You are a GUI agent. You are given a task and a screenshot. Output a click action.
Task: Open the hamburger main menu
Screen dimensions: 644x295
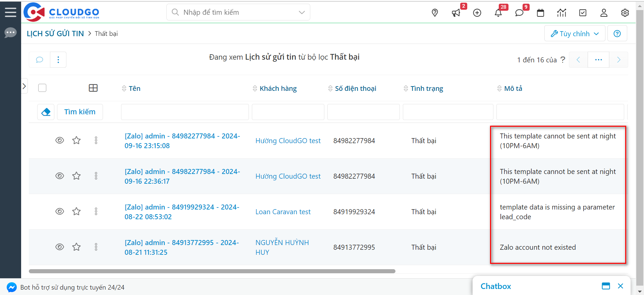(10, 12)
